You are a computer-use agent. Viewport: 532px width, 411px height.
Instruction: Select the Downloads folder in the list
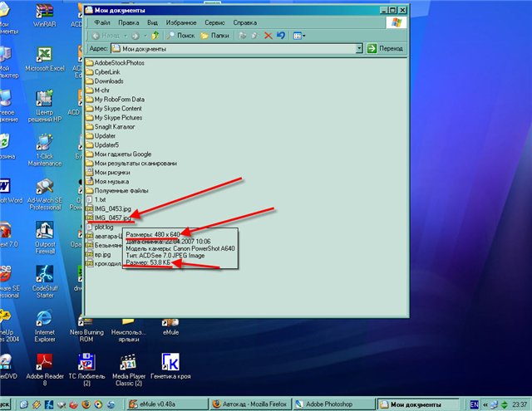(x=108, y=81)
